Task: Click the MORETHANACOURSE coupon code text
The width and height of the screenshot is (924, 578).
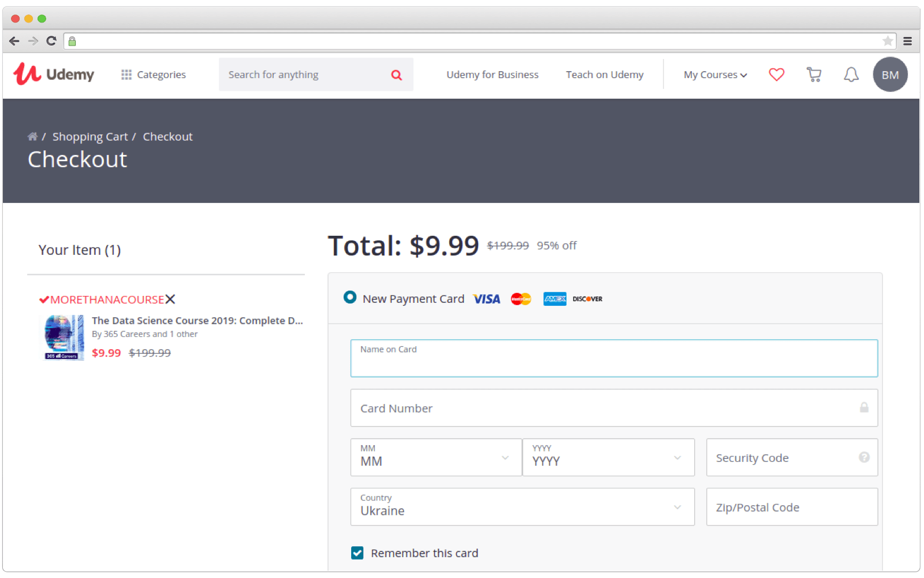Action: 107,299
